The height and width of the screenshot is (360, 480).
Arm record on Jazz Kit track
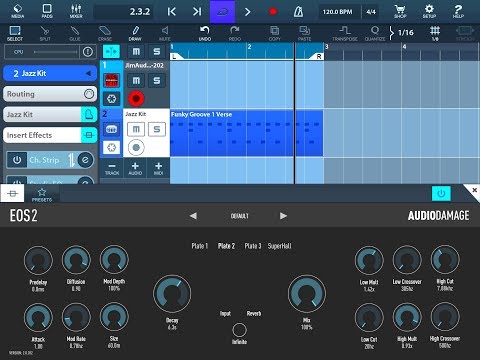[x=136, y=147]
